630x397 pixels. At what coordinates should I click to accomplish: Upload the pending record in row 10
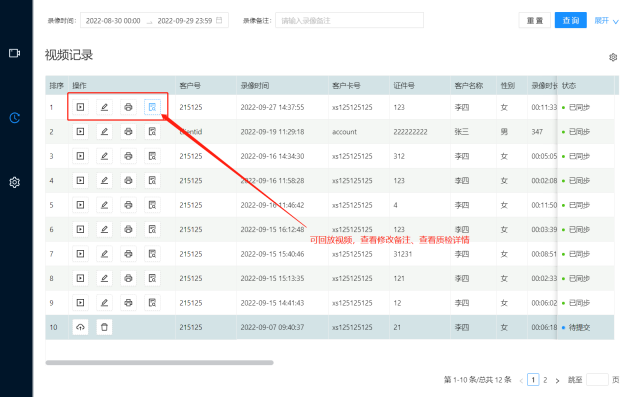tap(80, 327)
